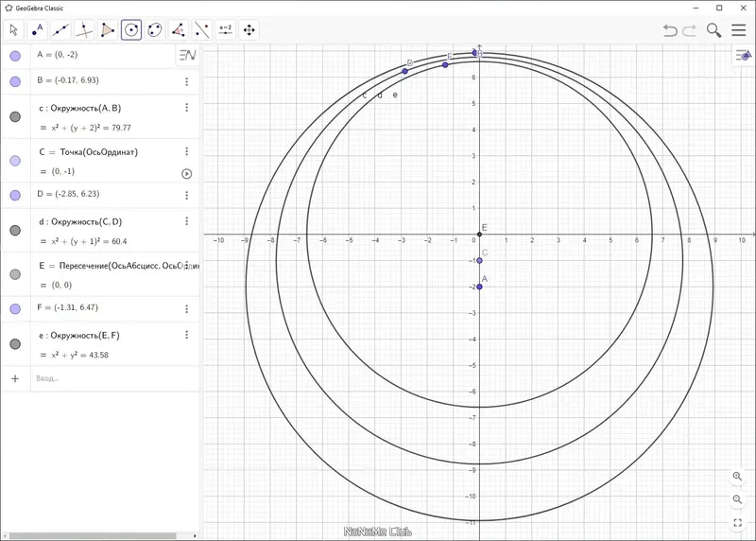Click point D on the circle
This screenshot has height=541, width=756.
405,71
